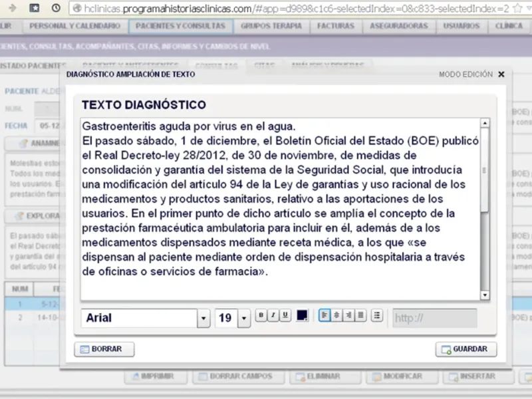Click the scroll down arrow of text area
Screen dimensions: 532x399
(x=485, y=295)
